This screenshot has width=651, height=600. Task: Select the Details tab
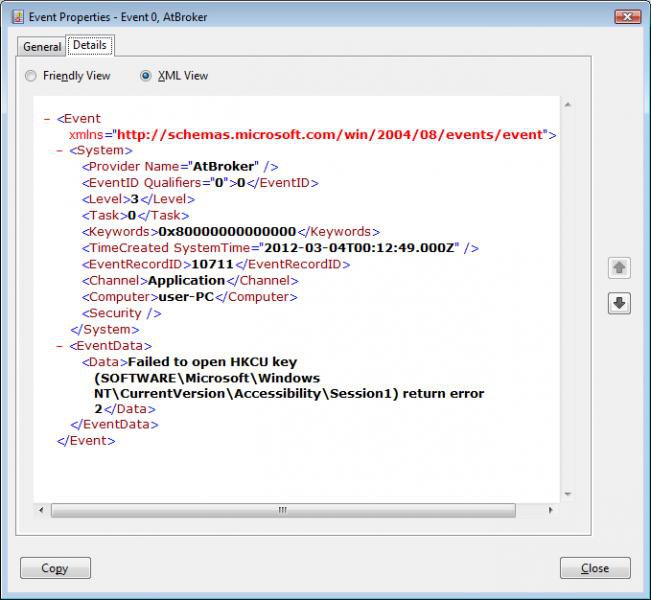point(90,45)
